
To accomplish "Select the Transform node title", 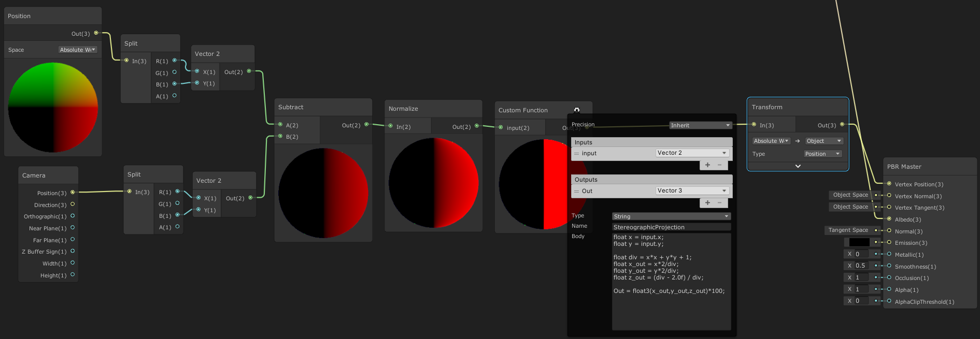I will coord(767,107).
